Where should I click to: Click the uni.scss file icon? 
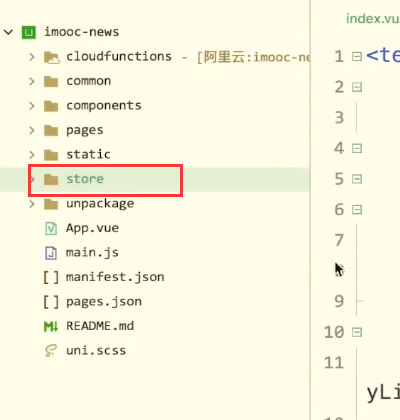pyautogui.click(x=51, y=351)
